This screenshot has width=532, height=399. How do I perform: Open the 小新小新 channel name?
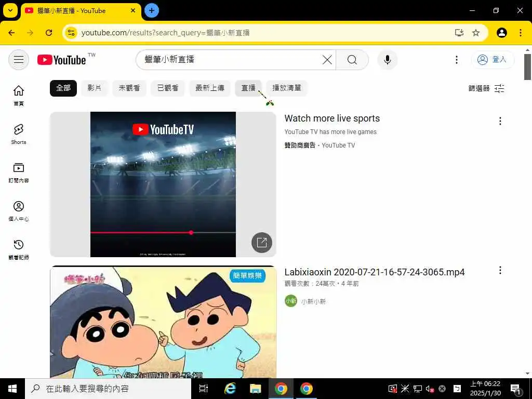[313, 301]
